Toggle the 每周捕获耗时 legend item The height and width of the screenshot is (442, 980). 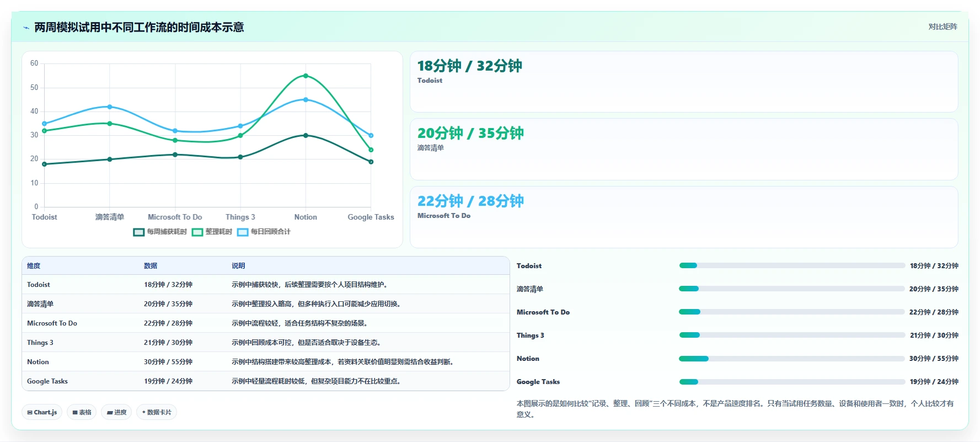160,232
